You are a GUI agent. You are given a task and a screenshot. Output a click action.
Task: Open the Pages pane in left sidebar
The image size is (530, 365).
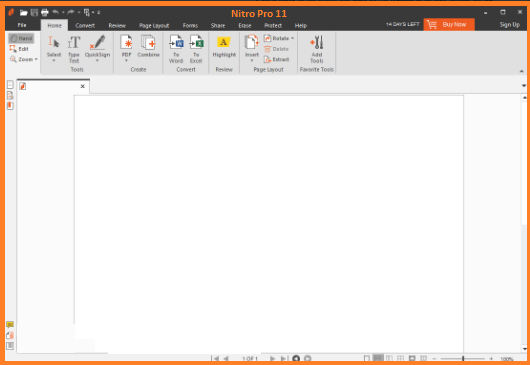(10, 85)
